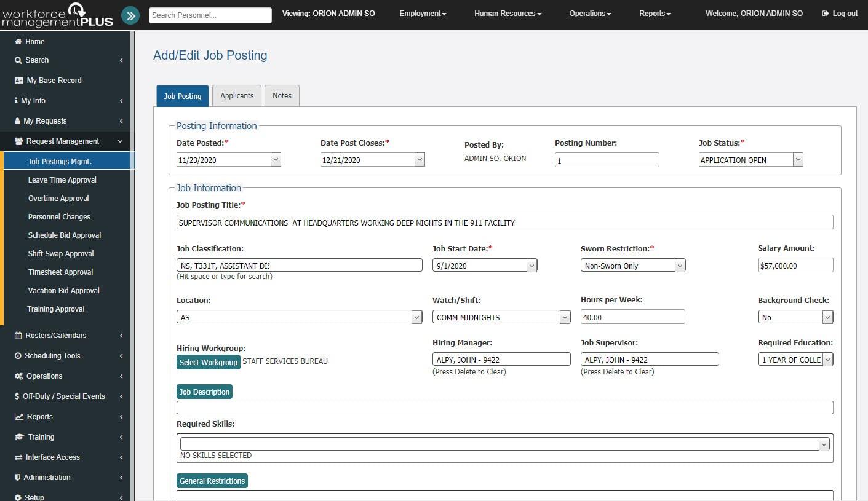Expand the Watch/Shift dropdown
Image resolution: width=868 pixels, height=501 pixels.
pos(565,317)
